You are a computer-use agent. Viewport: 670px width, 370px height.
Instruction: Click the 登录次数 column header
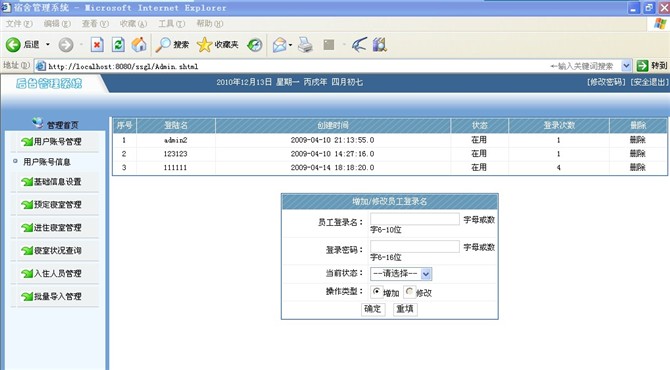[559, 125]
